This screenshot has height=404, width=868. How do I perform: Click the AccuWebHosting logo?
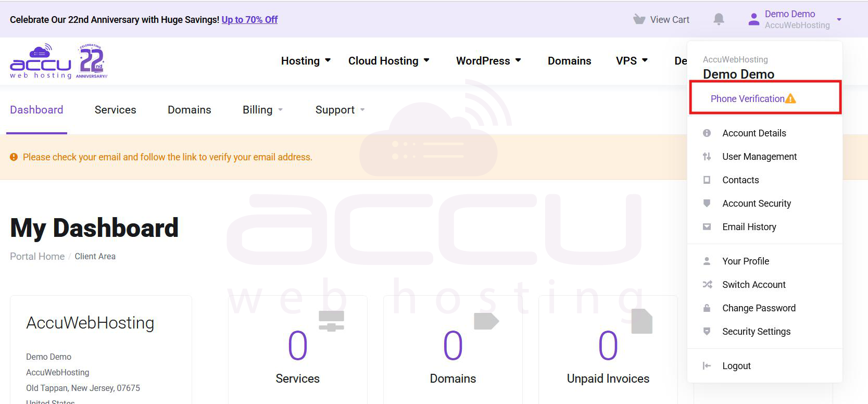tap(41, 61)
